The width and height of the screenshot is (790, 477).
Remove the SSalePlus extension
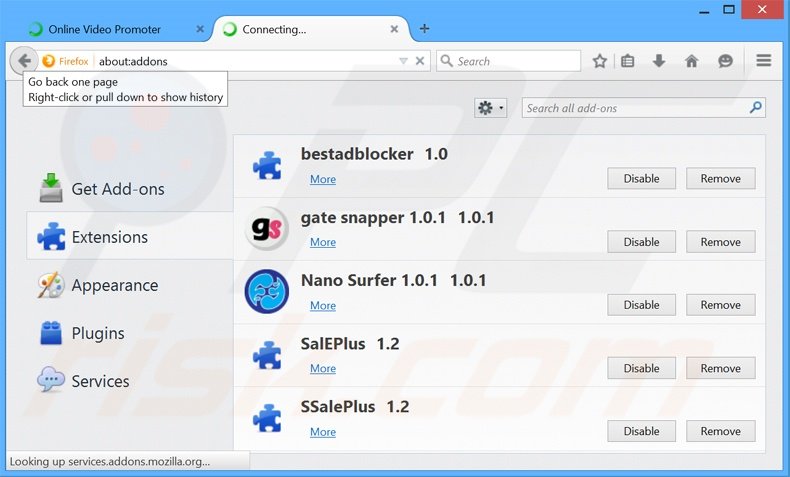pyautogui.click(x=720, y=431)
